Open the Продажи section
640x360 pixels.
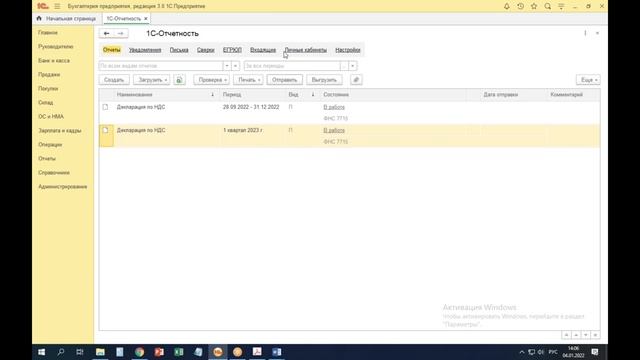click(x=49, y=74)
